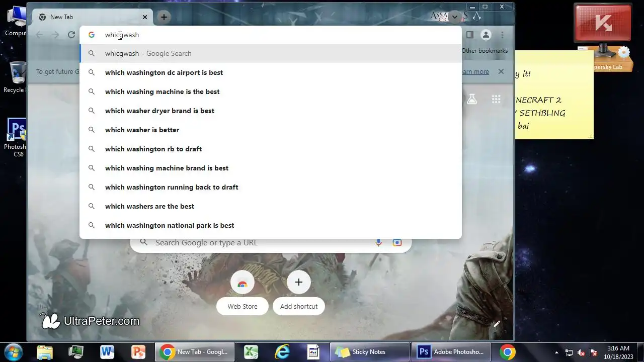Close the New Tab tab
Image resolution: width=644 pixels, height=362 pixels.
pos(145,17)
